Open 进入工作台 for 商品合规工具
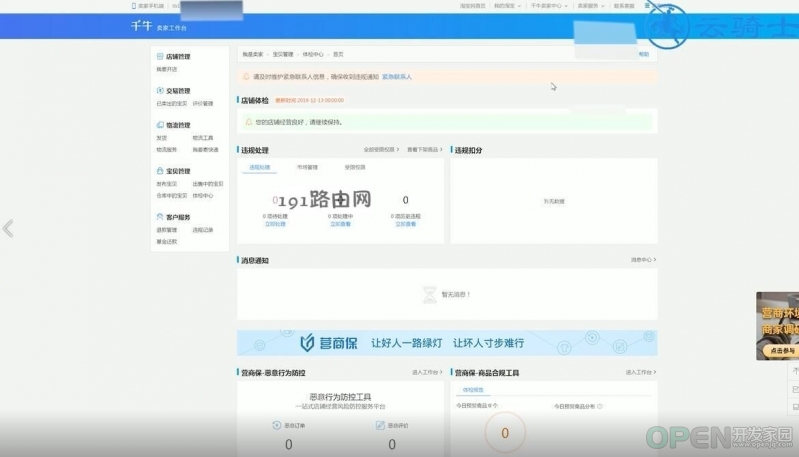This screenshot has width=799, height=457. point(641,372)
